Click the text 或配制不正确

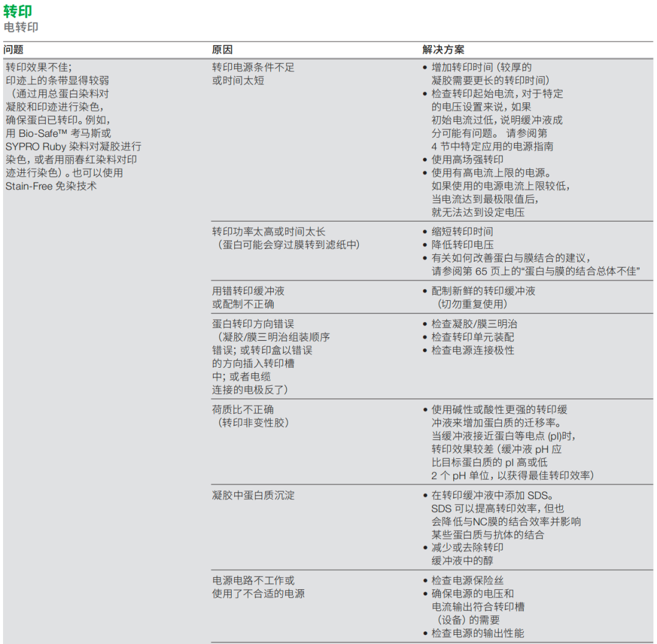243,304
